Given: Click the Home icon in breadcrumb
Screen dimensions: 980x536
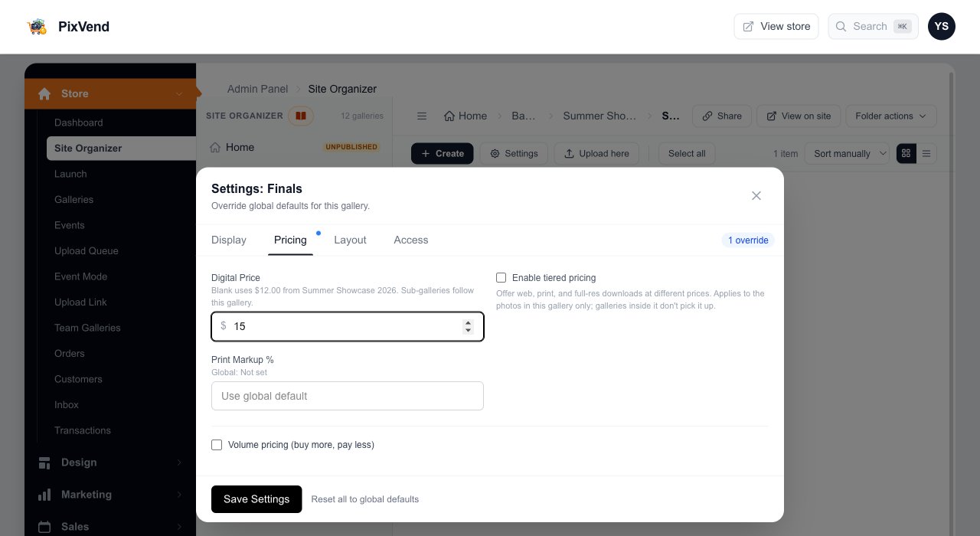Looking at the screenshot, I should click(x=449, y=116).
